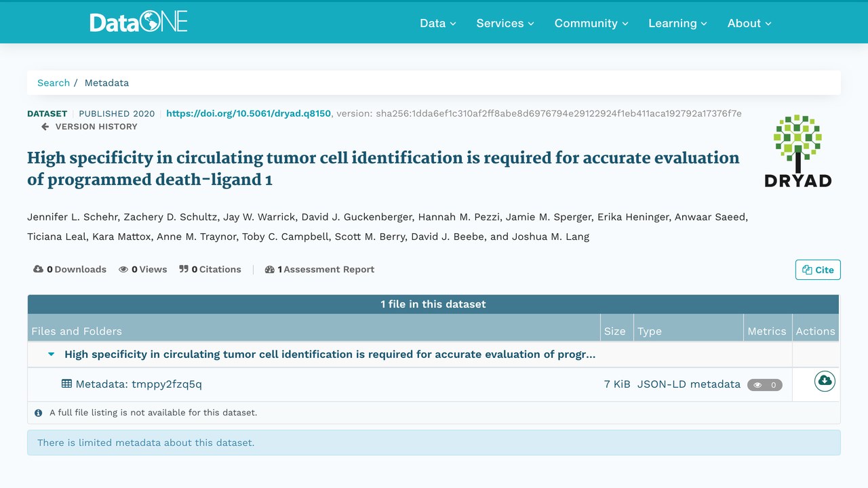This screenshot has width=868, height=488.
Task: Click the 7 KiB size value
Action: click(617, 384)
